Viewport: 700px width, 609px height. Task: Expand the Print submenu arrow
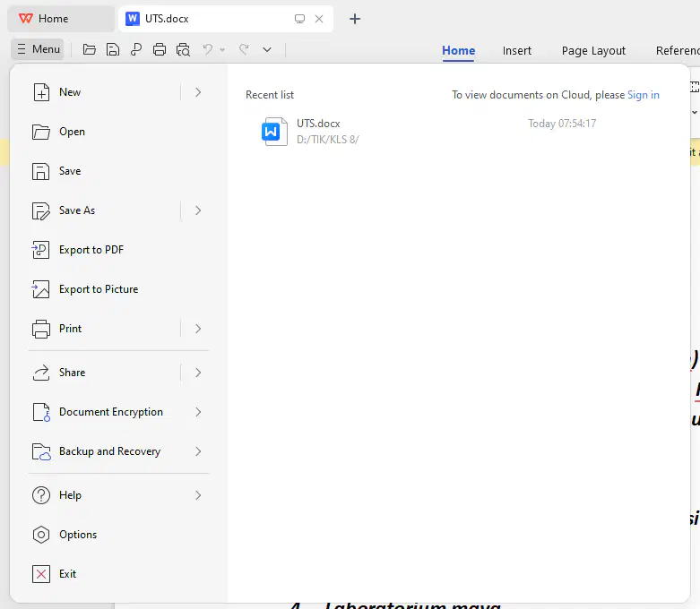198,329
